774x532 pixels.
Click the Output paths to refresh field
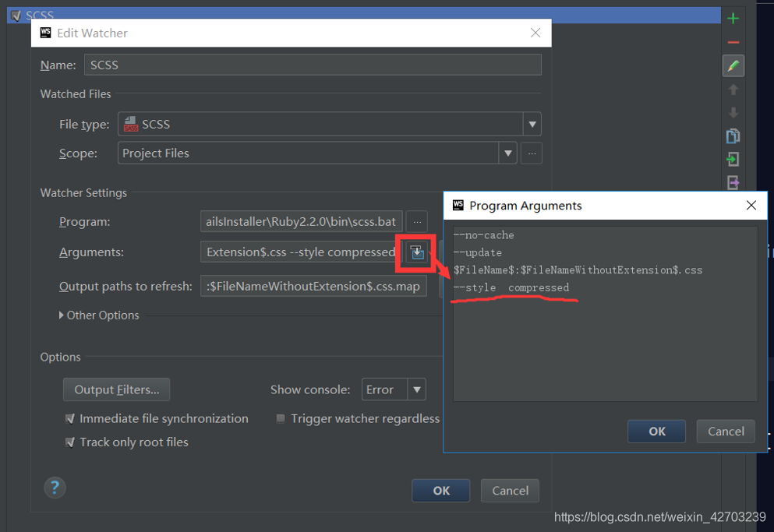pyautogui.click(x=313, y=286)
